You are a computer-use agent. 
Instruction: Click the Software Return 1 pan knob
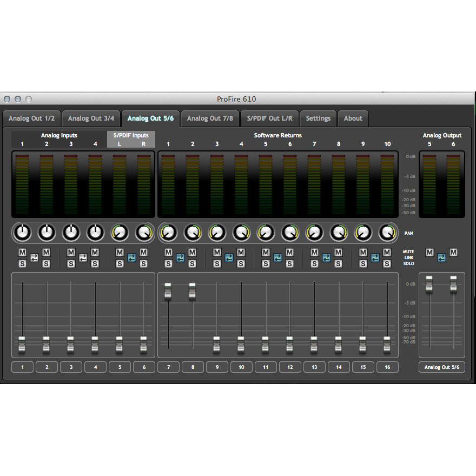click(x=168, y=233)
